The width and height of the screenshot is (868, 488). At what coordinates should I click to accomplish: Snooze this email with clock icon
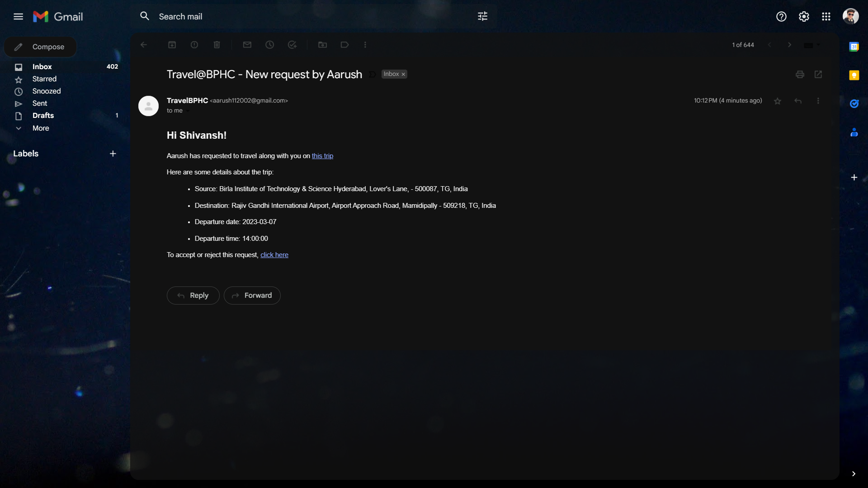click(269, 45)
